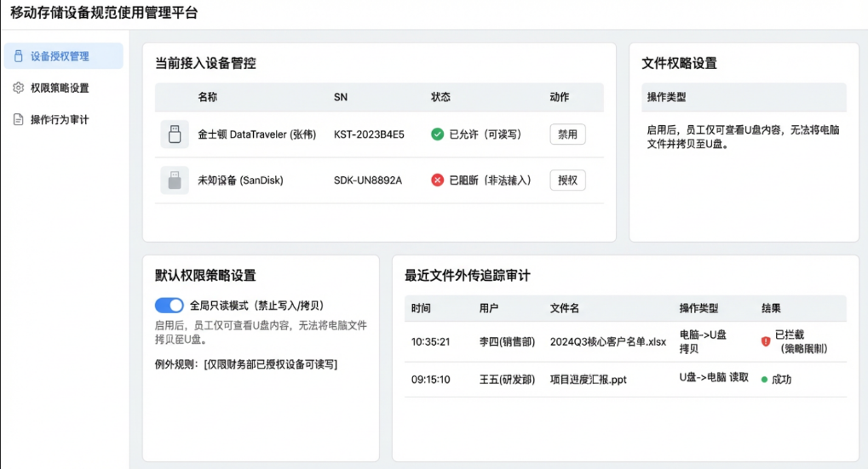Click status text 已阻断（非法接入）
Screen dimensions: 868x469
pos(490,180)
